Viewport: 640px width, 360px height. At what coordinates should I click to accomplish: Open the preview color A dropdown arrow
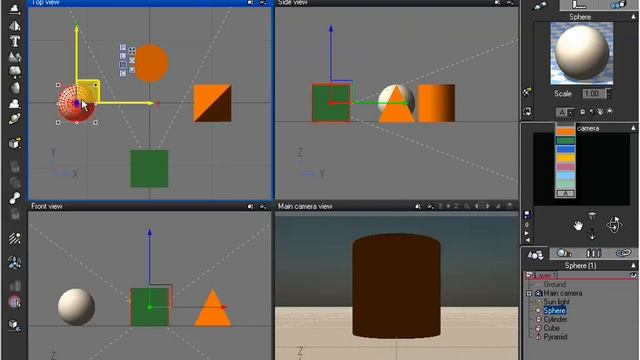571,112
